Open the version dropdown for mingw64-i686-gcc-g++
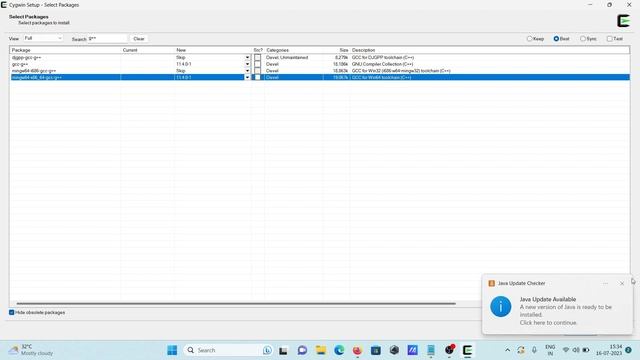Image resolution: width=640 pixels, height=360 pixels. click(x=247, y=71)
